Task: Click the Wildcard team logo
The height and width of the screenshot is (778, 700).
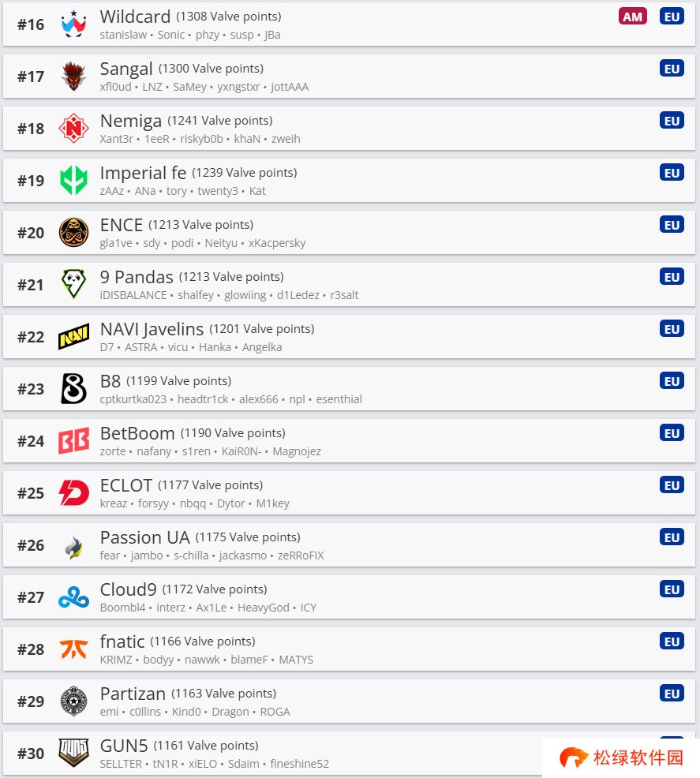Action: pyautogui.click(x=73, y=24)
